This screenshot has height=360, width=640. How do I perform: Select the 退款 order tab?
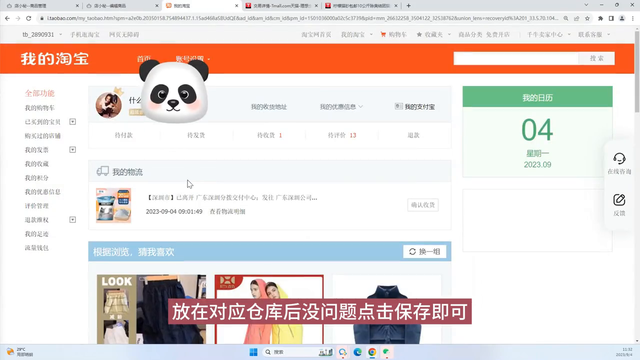[413, 135]
